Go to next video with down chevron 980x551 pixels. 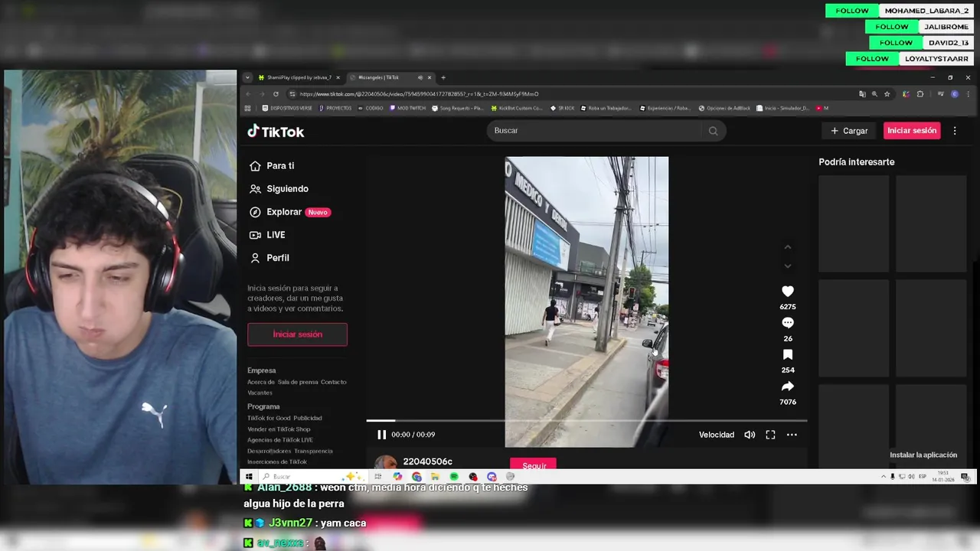(x=787, y=266)
